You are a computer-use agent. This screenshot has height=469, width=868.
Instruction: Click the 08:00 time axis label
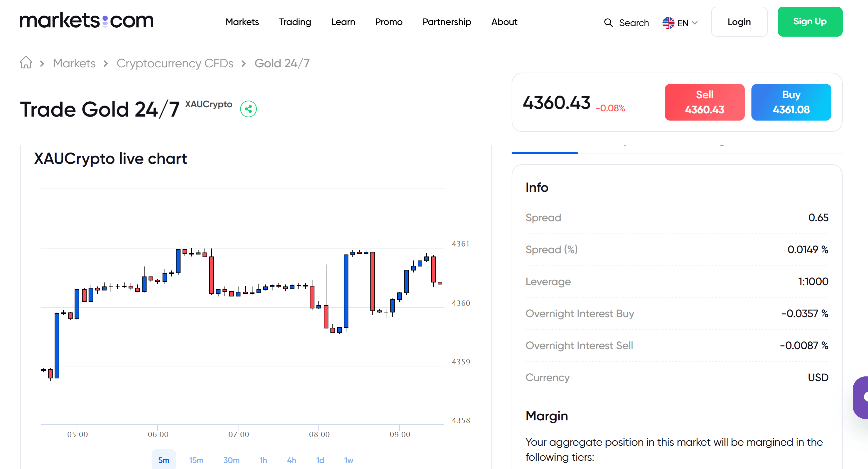tap(319, 434)
